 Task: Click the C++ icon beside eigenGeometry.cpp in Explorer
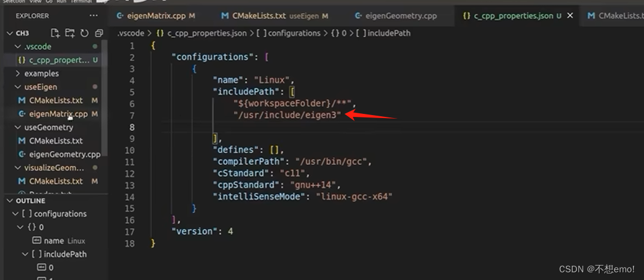click(x=22, y=155)
